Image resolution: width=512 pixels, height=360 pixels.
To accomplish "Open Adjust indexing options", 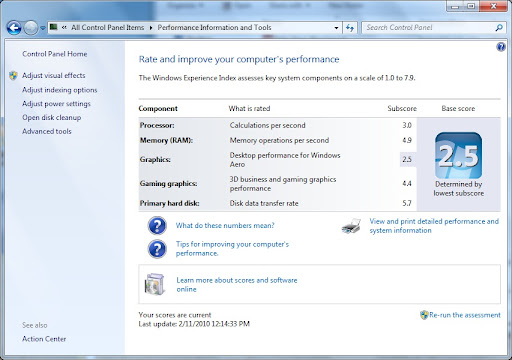I will point(60,90).
